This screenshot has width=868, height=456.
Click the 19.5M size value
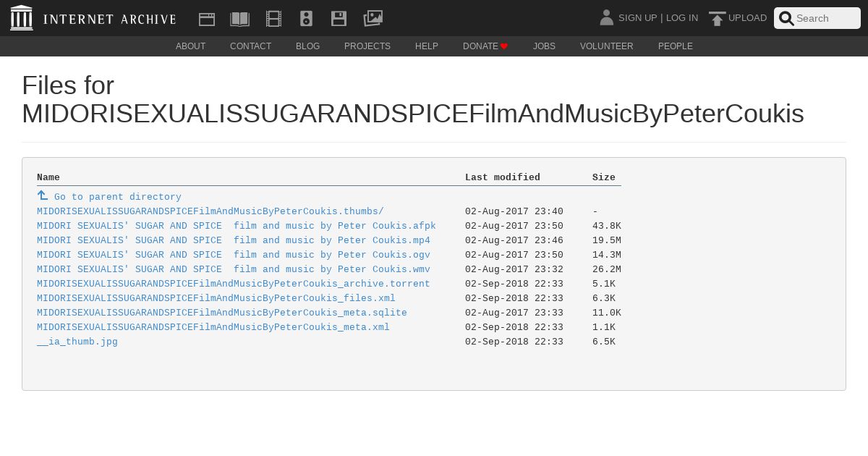point(607,240)
